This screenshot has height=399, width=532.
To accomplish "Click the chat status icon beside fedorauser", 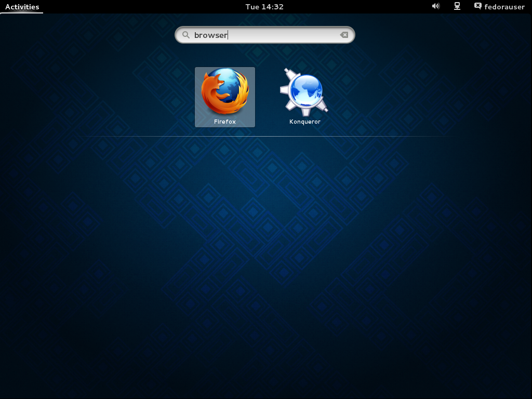I will point(478,6).
